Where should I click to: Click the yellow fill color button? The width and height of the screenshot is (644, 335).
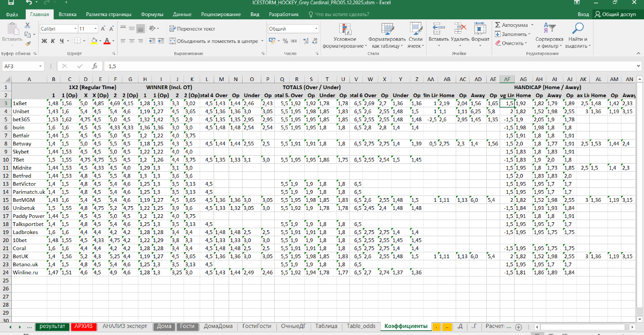(x=93, y=41)
